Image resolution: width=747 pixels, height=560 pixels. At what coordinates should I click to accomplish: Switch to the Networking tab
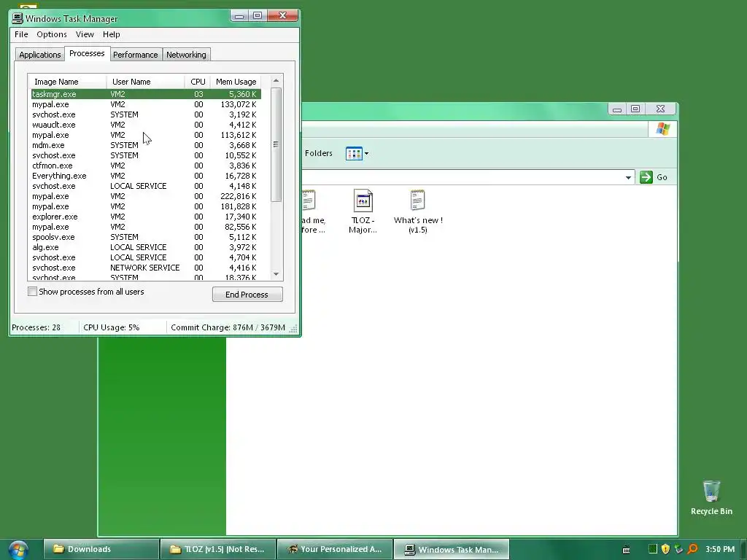pyautogui.click(x=186, y=55)
